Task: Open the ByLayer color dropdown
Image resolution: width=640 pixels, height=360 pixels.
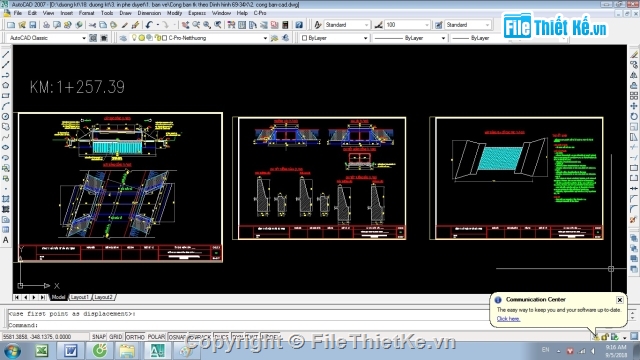Action: coord(334,38)
